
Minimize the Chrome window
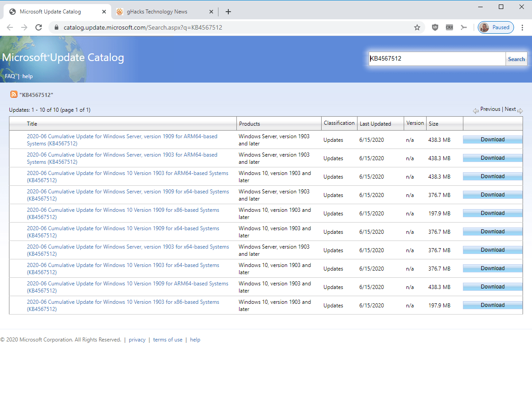point(480,7)
